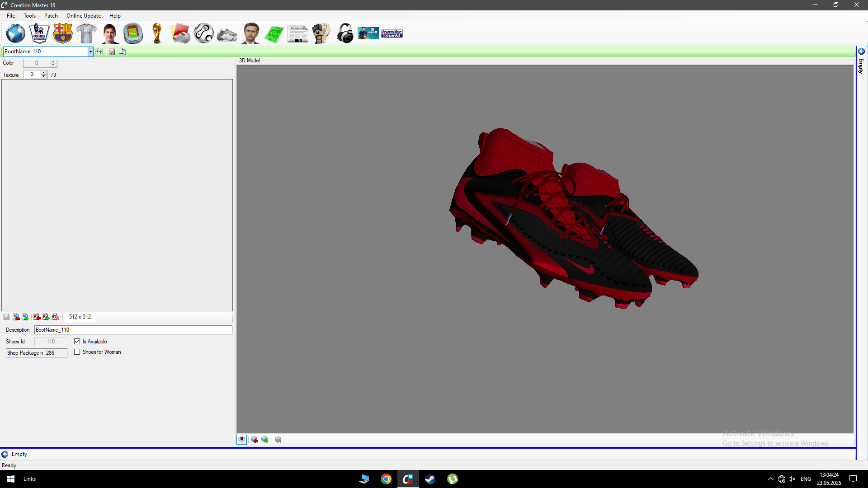Open the Windows Start menu
This screenshot has width=868, height=488.
pos(11,479)
